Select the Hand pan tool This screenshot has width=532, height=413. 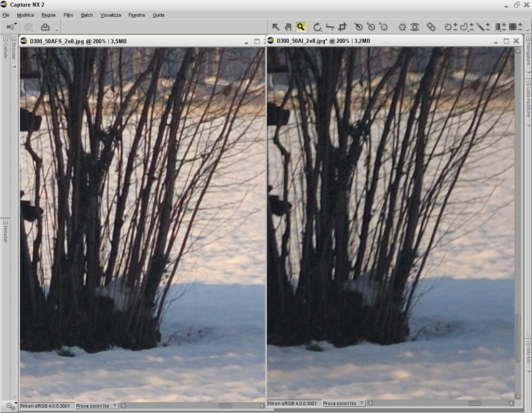coord(288,27)
